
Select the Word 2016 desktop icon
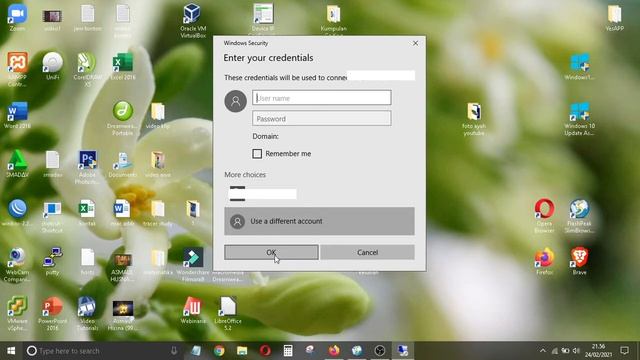(x=17, y=115)
